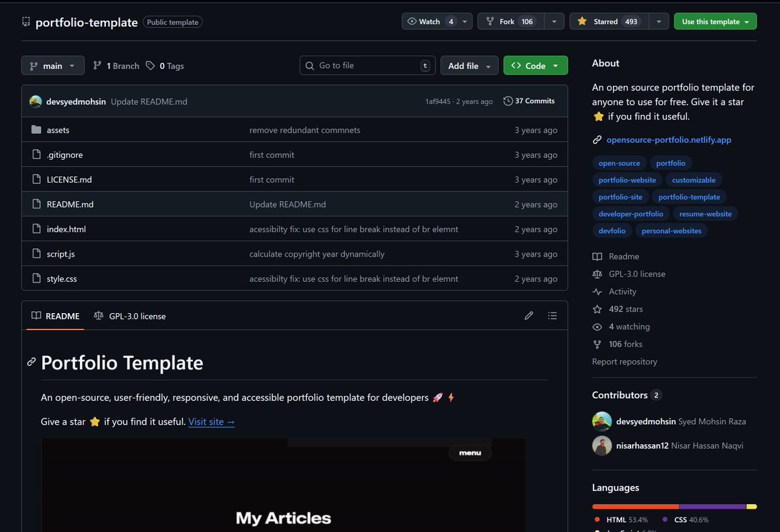The height and width of the screenshot is (532, 780).
Task: Click the file icon beside LICENSE.md
Action: (x=36, y=179)
